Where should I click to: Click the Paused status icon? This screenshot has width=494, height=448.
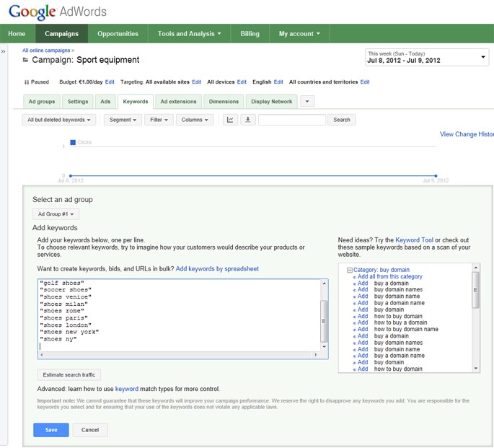click(x=27, y=82)
